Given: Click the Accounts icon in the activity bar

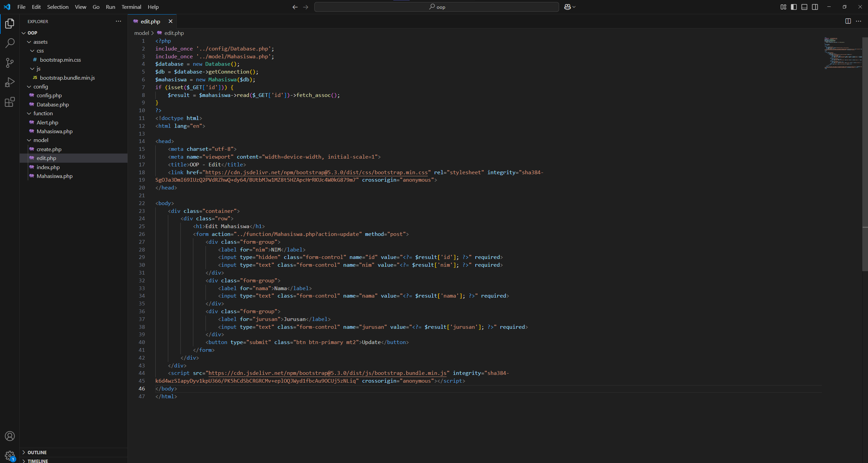Looking at the screenshot, I should 10,436.
